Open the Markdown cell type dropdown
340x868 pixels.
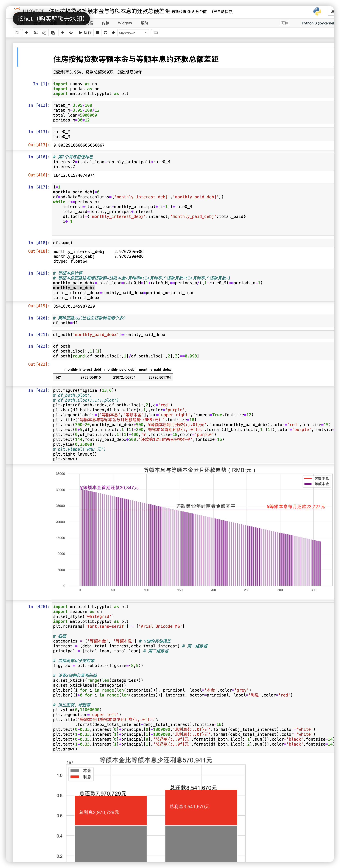(133, 33)
